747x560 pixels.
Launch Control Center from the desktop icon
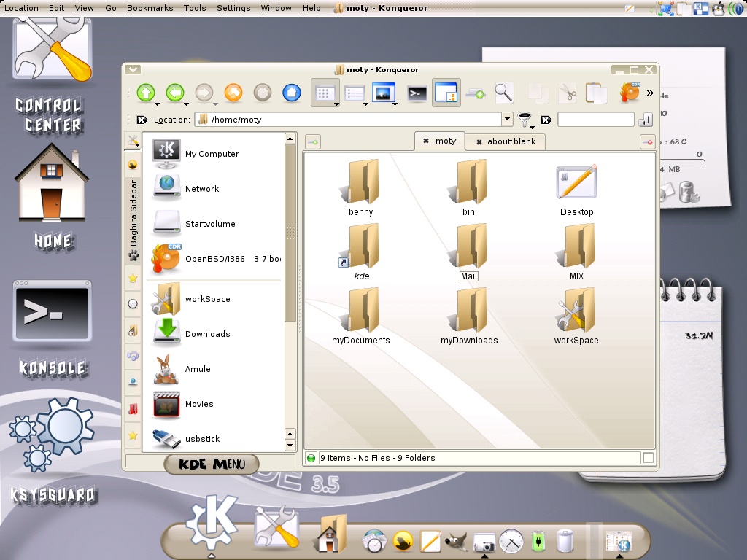[52, 76]
